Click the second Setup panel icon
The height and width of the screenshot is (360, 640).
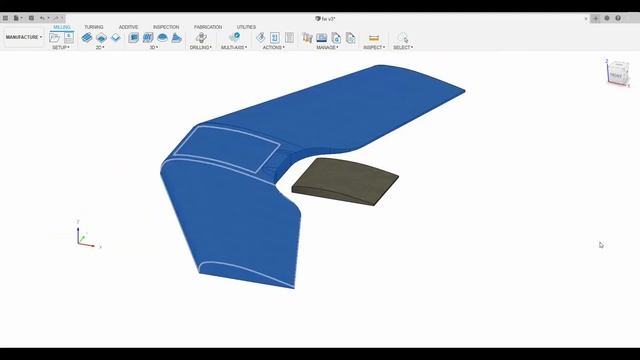[69, 38]
